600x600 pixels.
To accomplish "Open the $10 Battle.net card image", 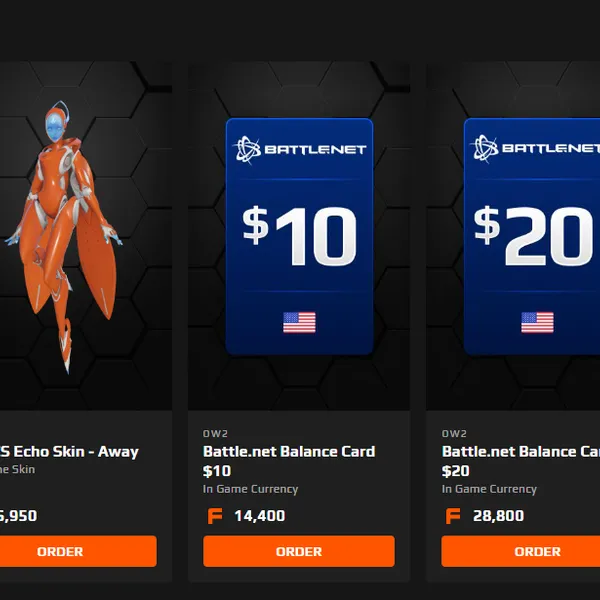I will click(299, 236).
